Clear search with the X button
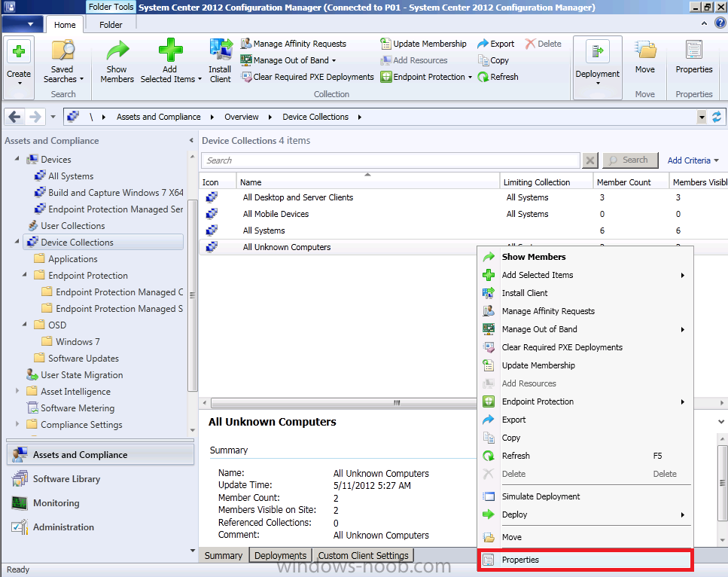Screen dimensions: 728x577 click(589, 160)
